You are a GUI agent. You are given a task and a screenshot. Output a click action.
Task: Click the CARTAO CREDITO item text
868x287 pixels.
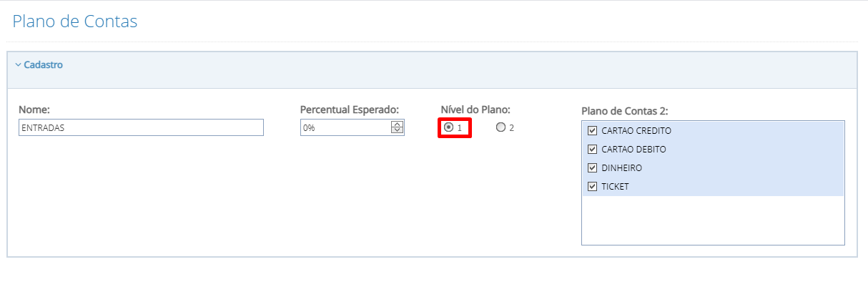[x=636, y=131]
